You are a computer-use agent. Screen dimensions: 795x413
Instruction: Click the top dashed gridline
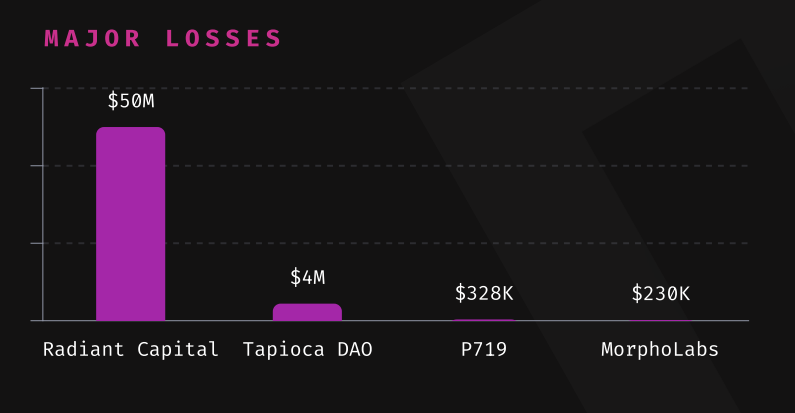click(x=395, y=88)
